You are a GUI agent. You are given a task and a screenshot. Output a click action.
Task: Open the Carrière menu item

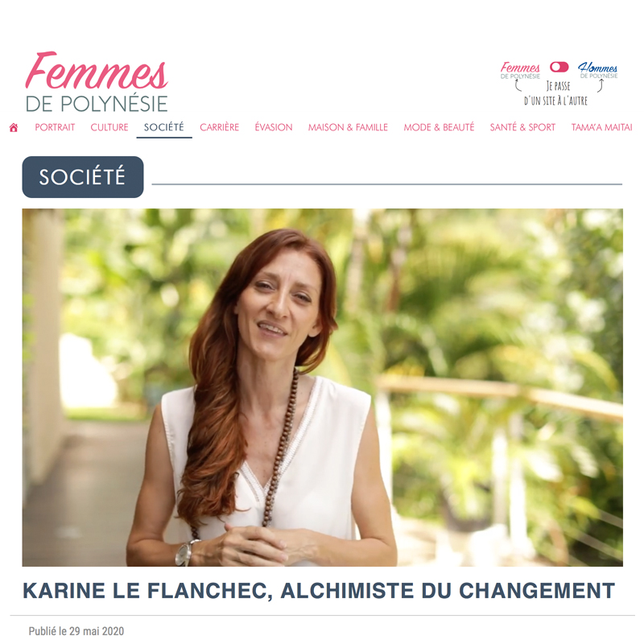[x=219, y=127]
